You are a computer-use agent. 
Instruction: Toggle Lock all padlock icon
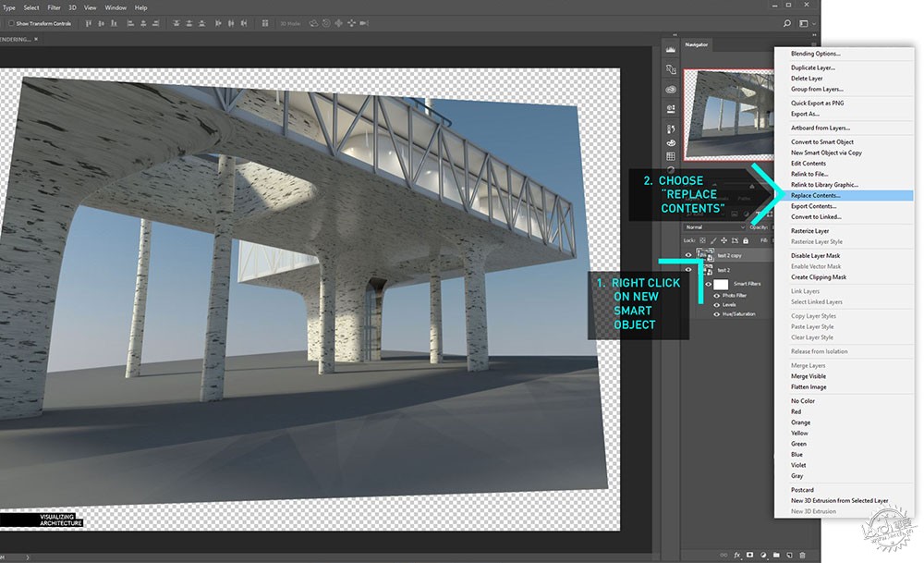(746, 240)
